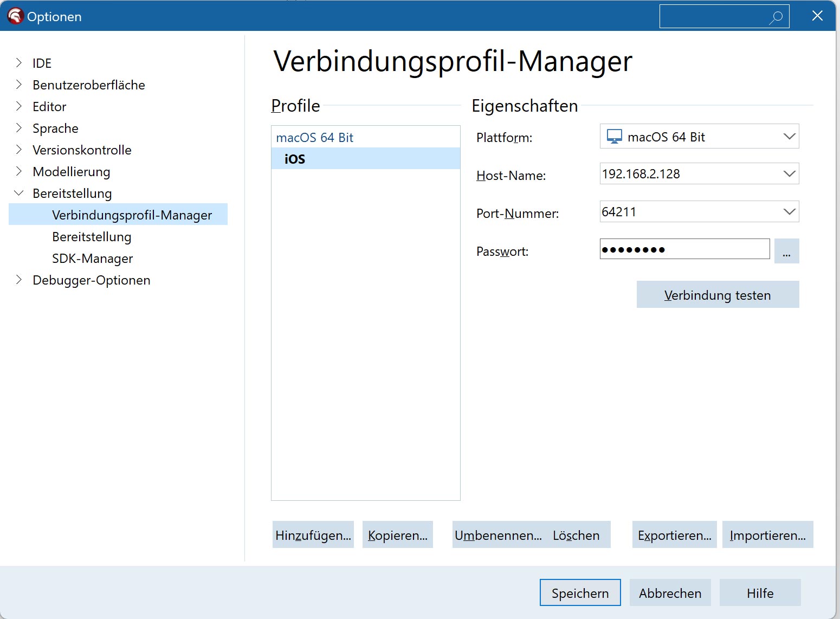
Task: Expand Debugger-Optionen in the tree
Action: [19, 280]
